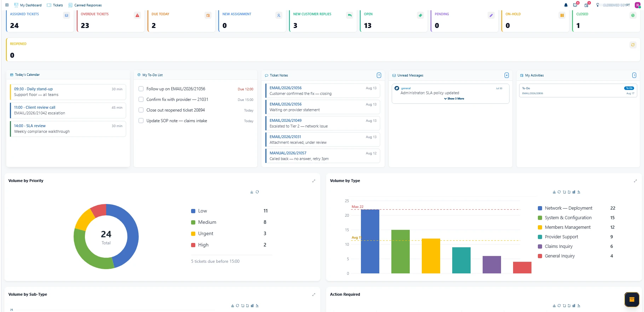Expand the Volume by Sub-Type chart fullscreen
Screen dimensions: 644x312
[314, 295]
